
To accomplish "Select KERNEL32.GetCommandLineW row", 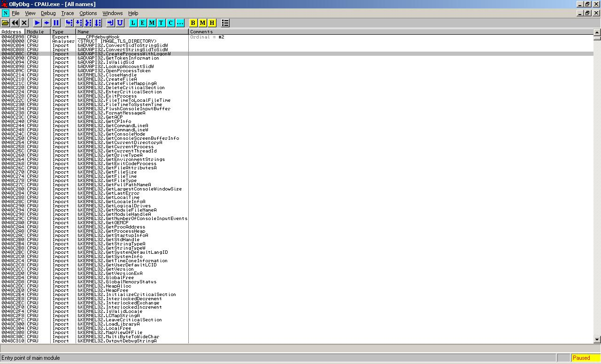I will coord(297,130).
